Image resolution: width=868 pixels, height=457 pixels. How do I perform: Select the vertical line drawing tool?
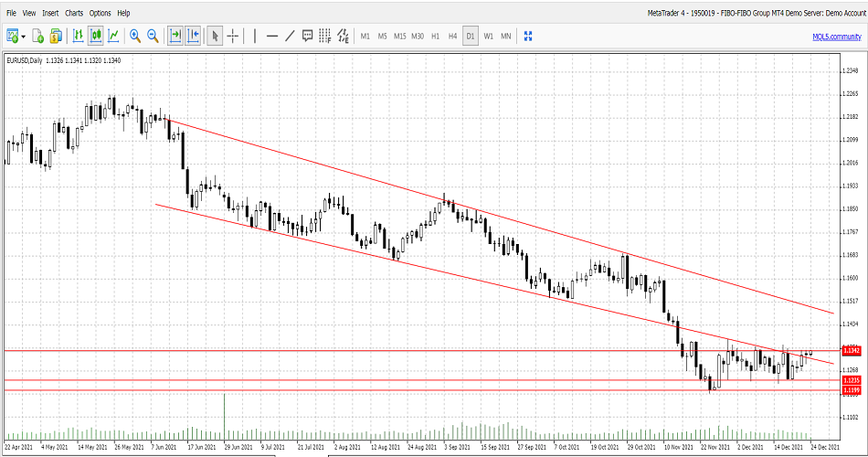coord(255,36)
